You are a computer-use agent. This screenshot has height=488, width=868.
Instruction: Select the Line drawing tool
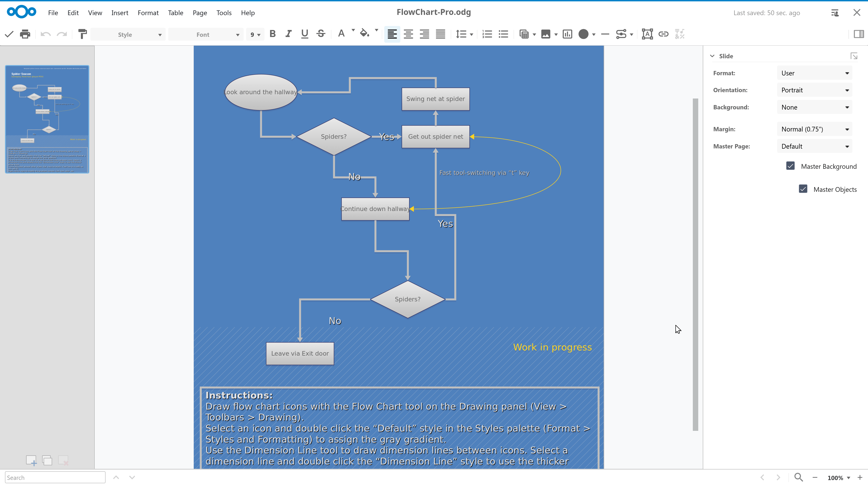(x=605, y=34)
